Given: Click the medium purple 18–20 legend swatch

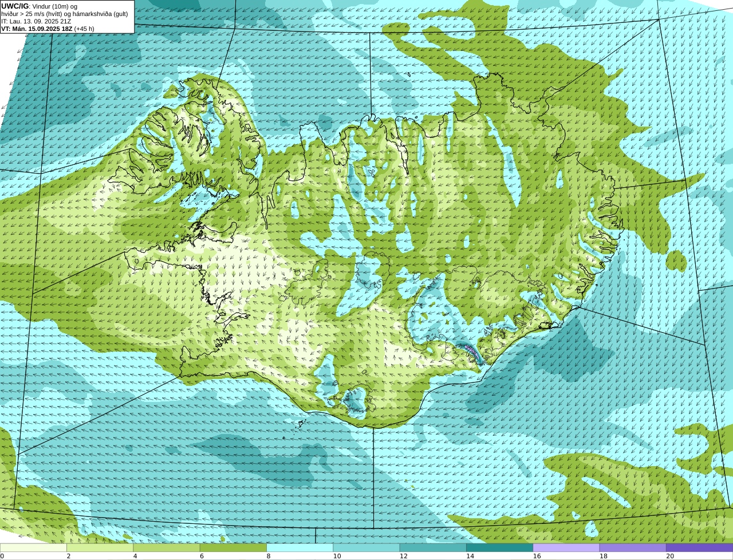Looking at the screenshot, I should 633,547.
